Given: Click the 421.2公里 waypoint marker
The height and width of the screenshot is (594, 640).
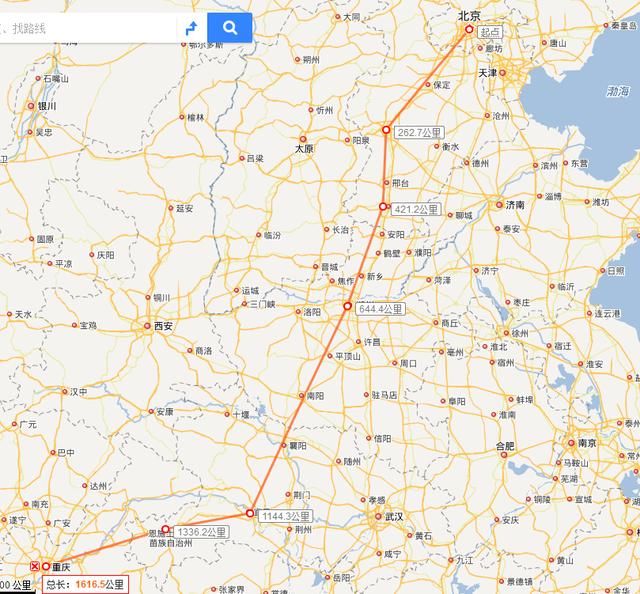Looking at the screenshot, I should pyautogui.click(x=383, y=207).
